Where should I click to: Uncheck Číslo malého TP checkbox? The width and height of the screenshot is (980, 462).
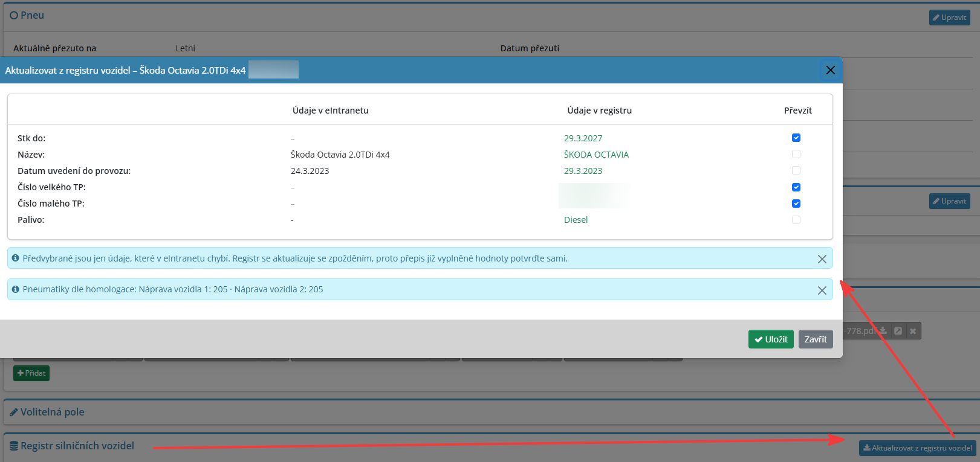[796, 204]
